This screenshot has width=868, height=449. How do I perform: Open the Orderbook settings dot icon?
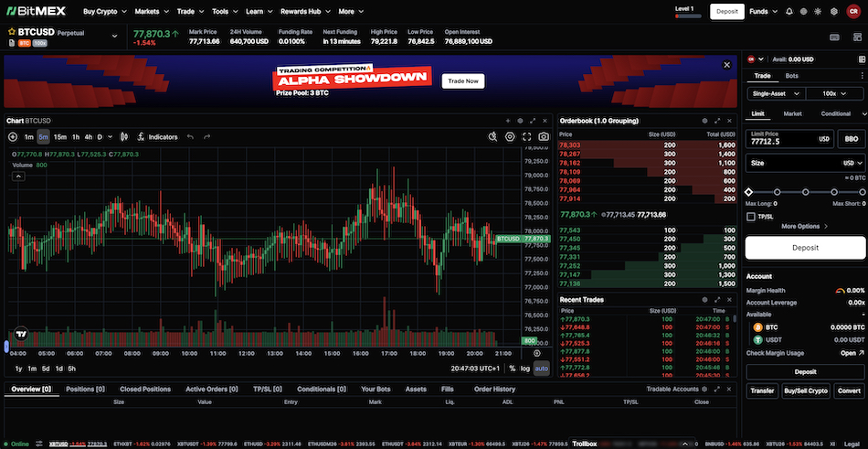click(x=704, y=121)
